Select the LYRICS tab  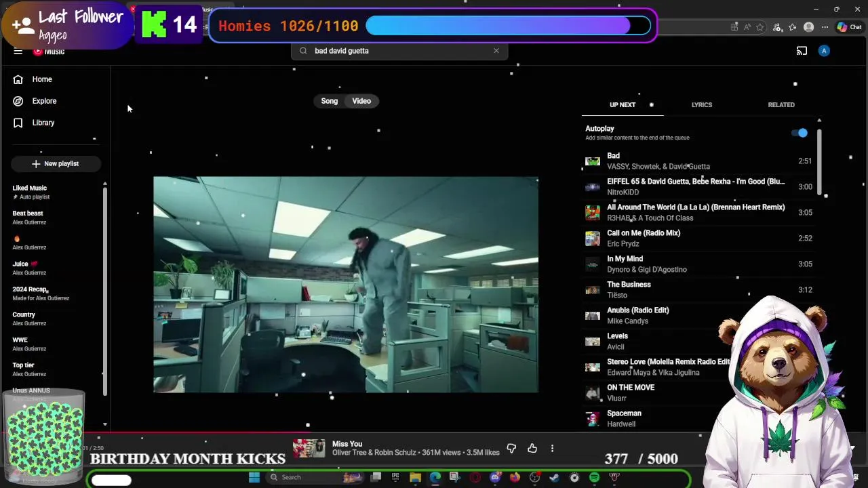coord(702,105)
